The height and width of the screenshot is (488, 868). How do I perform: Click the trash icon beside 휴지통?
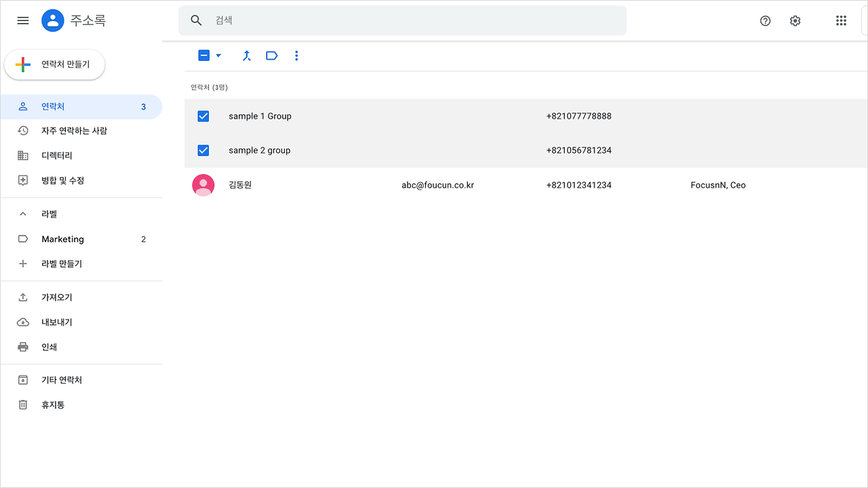point(23,405)
